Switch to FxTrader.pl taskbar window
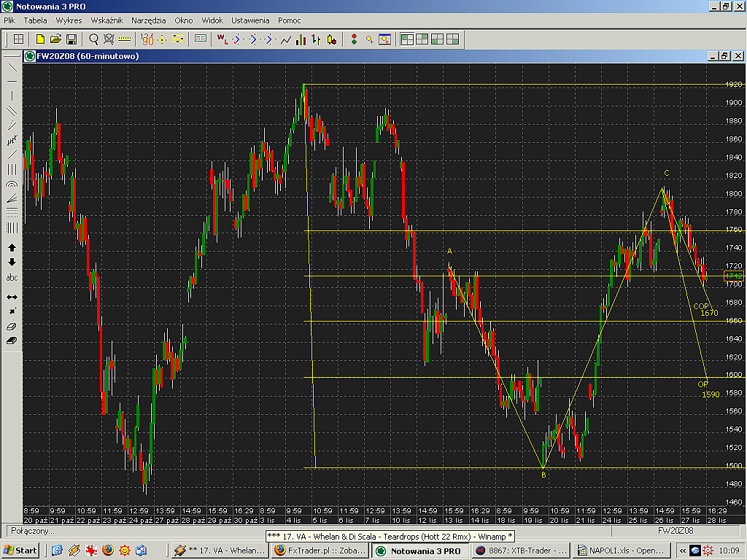Image resolution: width=747 pixels, height=560 pixels. click(x=319, y=551)
